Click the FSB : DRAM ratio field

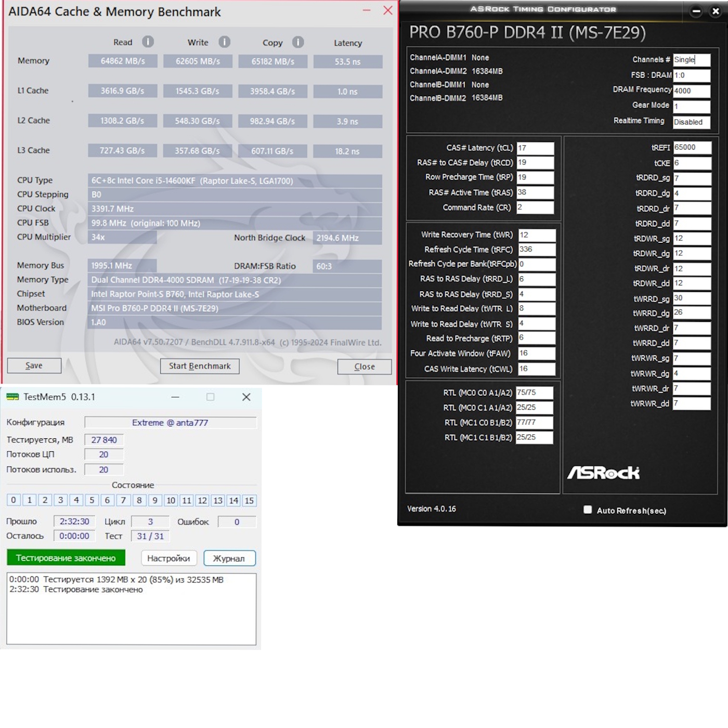tap(692, 75)
